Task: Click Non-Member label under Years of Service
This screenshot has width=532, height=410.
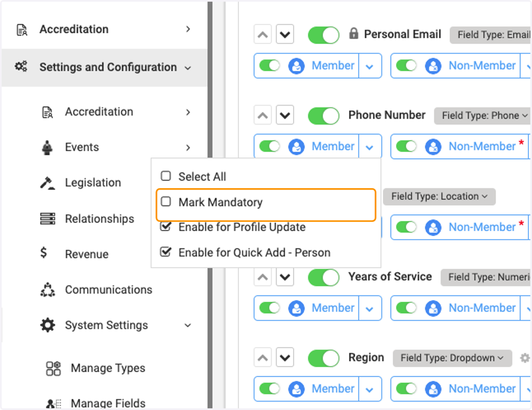Action: click(x=482, y=308)
